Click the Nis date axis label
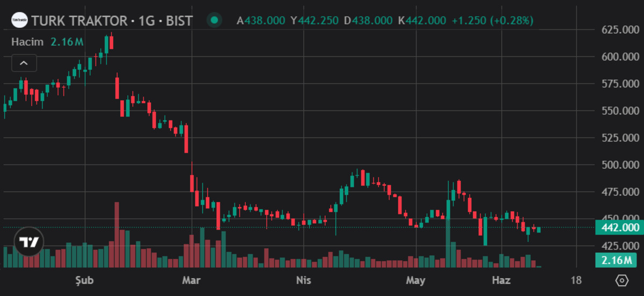Image resolution: width=644 pixels, height=296 pixels. [x=303, y=280]
